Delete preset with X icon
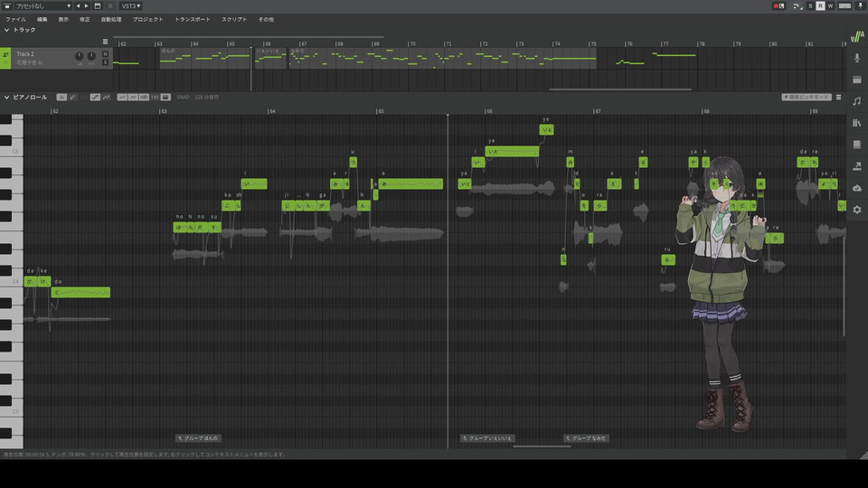 point(109,6)
